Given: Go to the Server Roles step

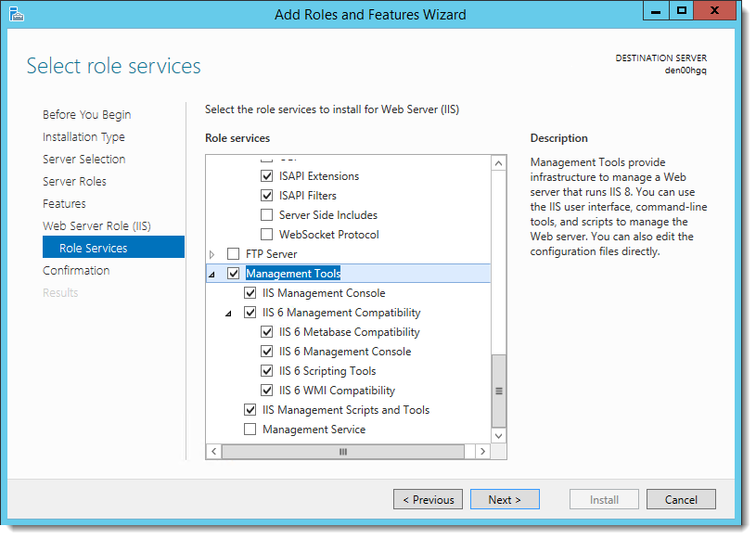Looking at the screenshot, I should coord(74,181).
